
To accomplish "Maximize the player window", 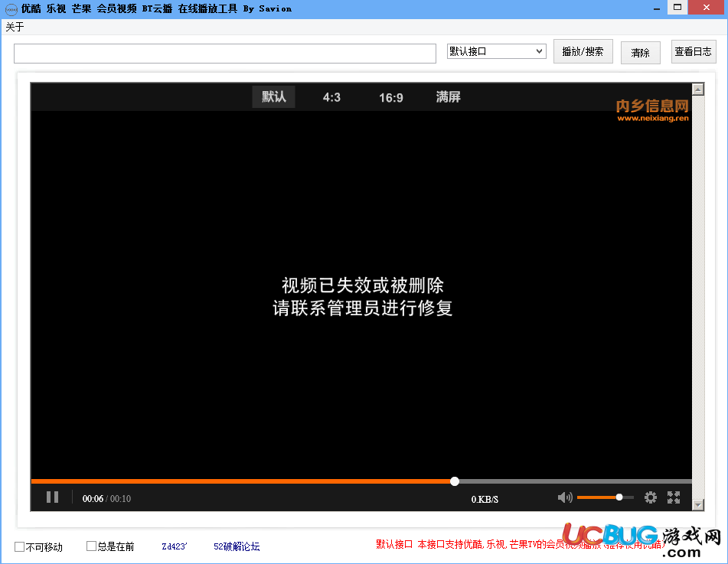I will point(677,8).
